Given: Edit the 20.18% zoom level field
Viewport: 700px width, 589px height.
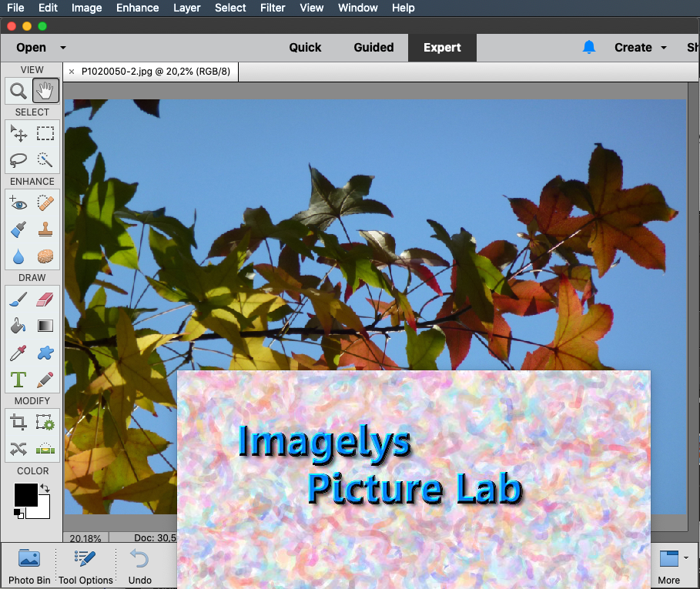Looking at the screenshot, I should [85, 537].
